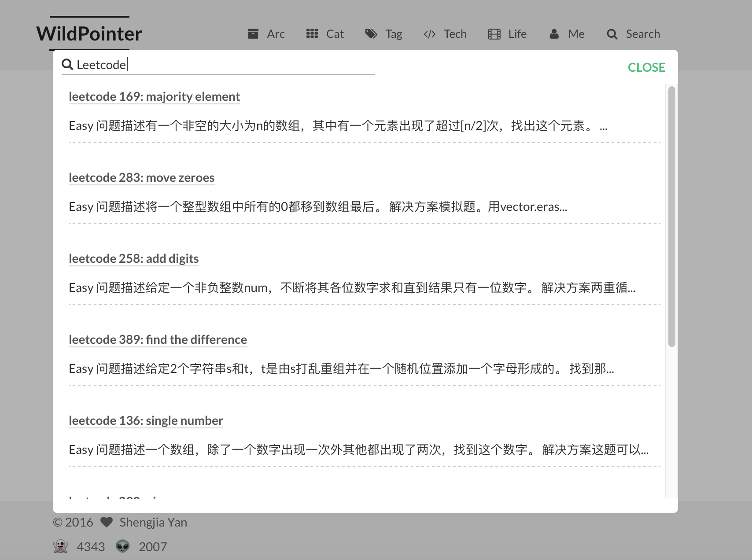The width and height of the screenshot is (752, 560).
Task: Click the Me user silhouette icon
Action: pos(554,34)
